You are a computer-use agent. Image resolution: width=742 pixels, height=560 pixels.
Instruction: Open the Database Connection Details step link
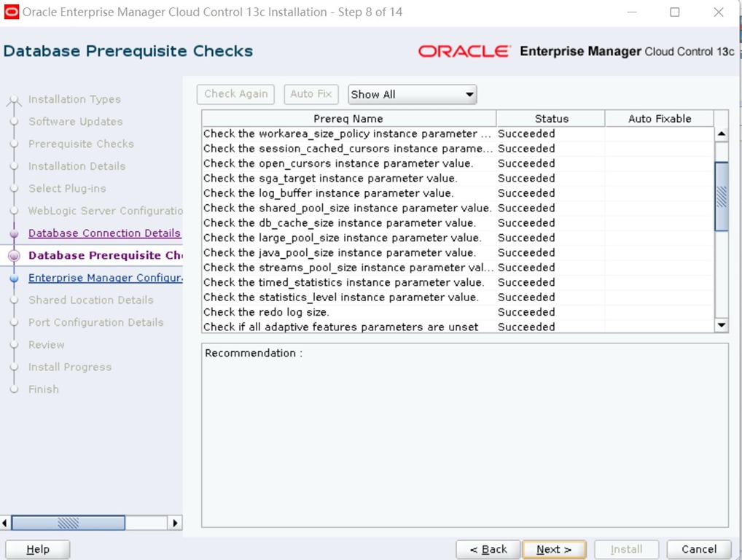104,233
